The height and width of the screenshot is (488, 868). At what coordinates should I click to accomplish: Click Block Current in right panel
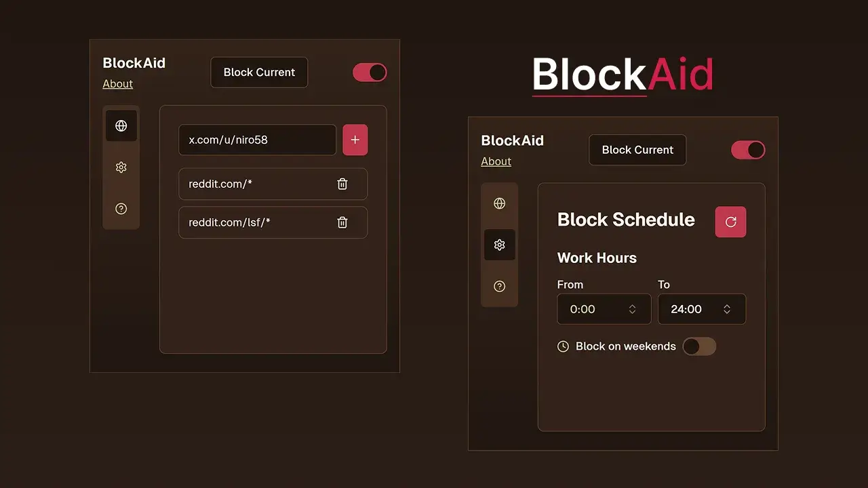[x=637, y=150]
